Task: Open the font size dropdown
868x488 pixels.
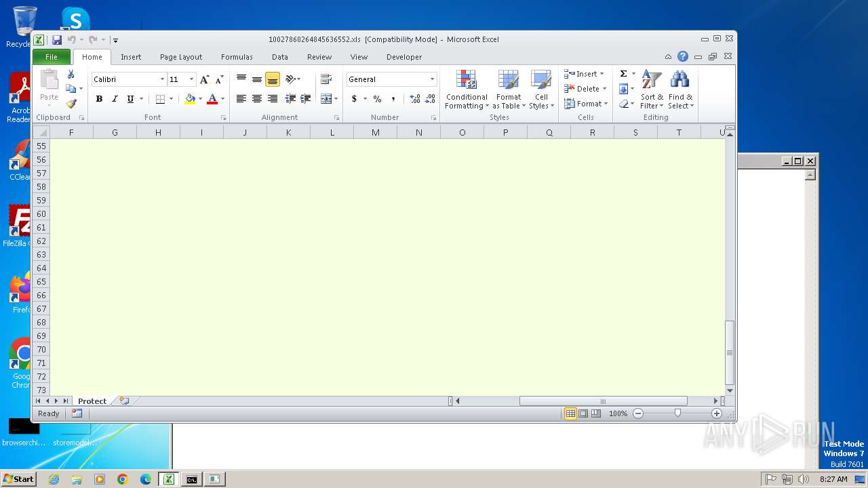Action: (x=191, y=79)
